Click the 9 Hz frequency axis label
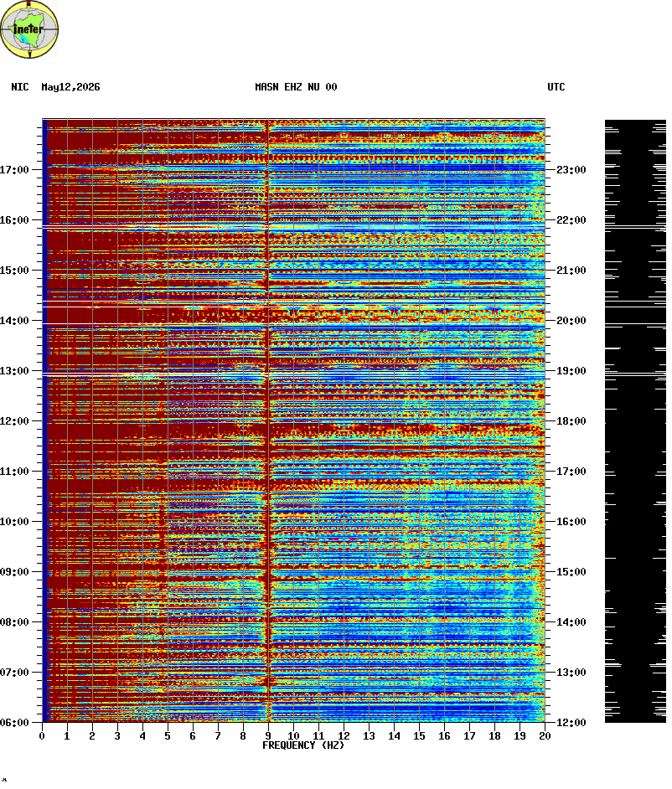Screen dimensions: 672x789 (268, 735)
